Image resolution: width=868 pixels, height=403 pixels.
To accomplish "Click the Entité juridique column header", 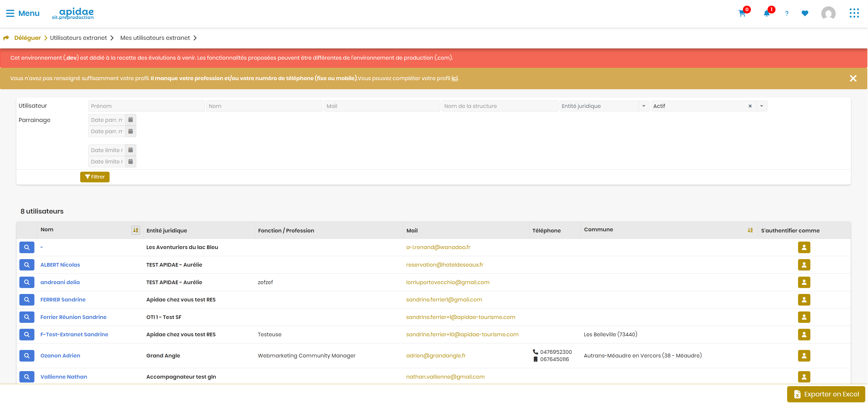I will (x=167, y=231).
